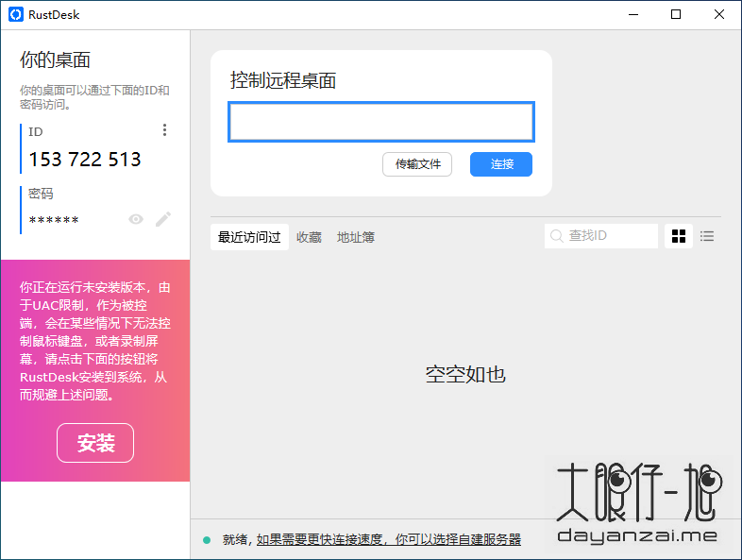Open the self-hosted server link in status bar
Viewport: 742px width, 560px height.
(x=389, y=539)
